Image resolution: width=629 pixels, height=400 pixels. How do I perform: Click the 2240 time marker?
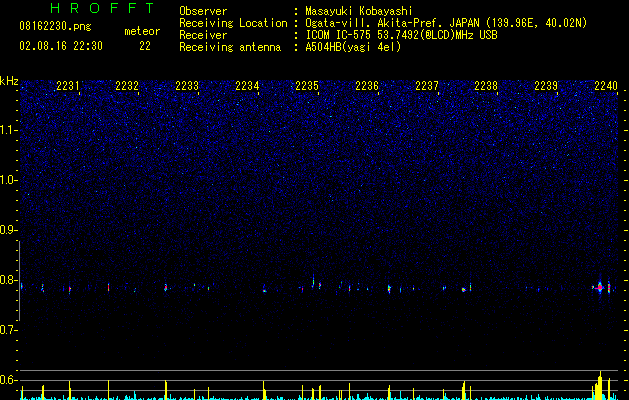606,86
